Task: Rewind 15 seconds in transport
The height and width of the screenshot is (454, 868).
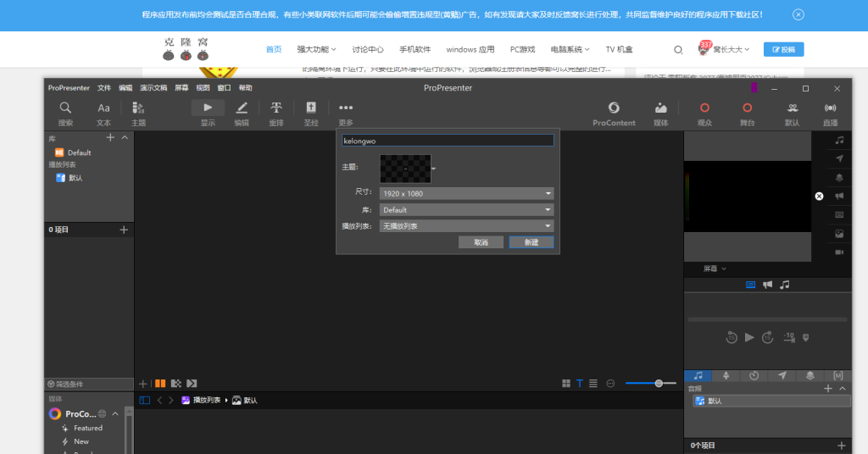Action: point(732,337)
